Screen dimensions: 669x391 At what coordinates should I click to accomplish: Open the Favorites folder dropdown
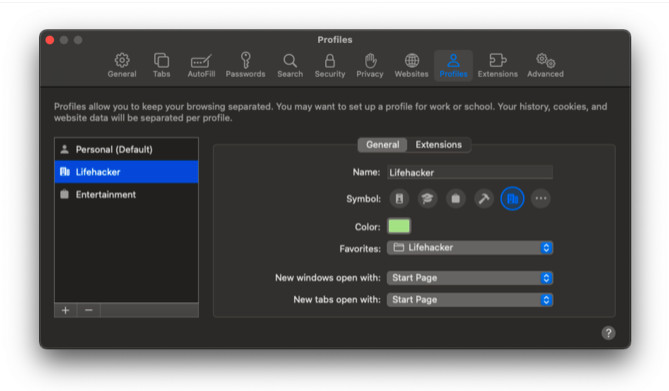(x=470, y=248)
